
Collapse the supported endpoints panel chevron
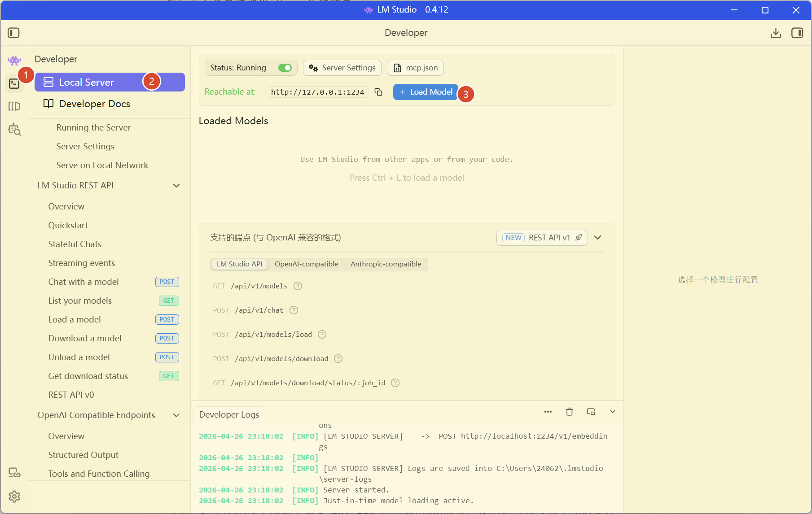598,238
